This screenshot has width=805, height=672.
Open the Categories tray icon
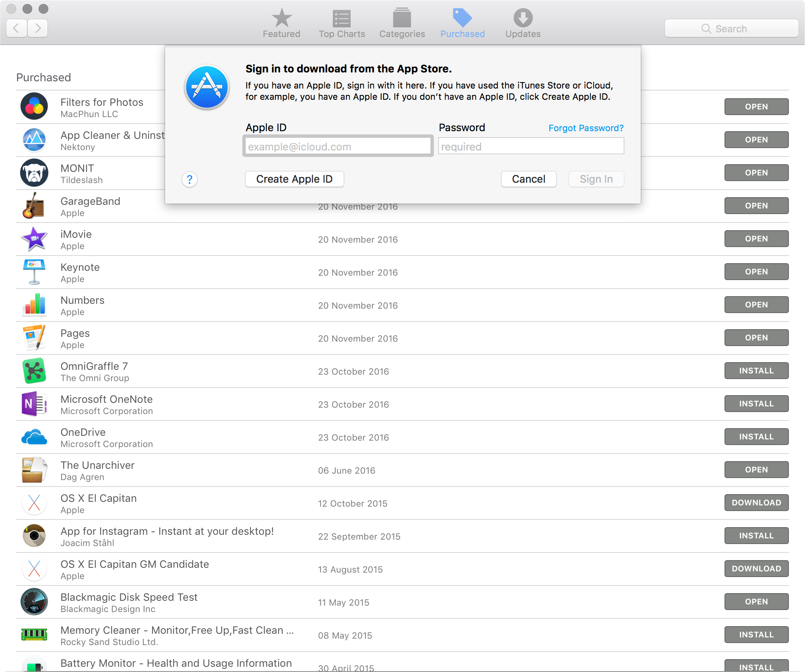pyautogui.click(x=402, y=18)
